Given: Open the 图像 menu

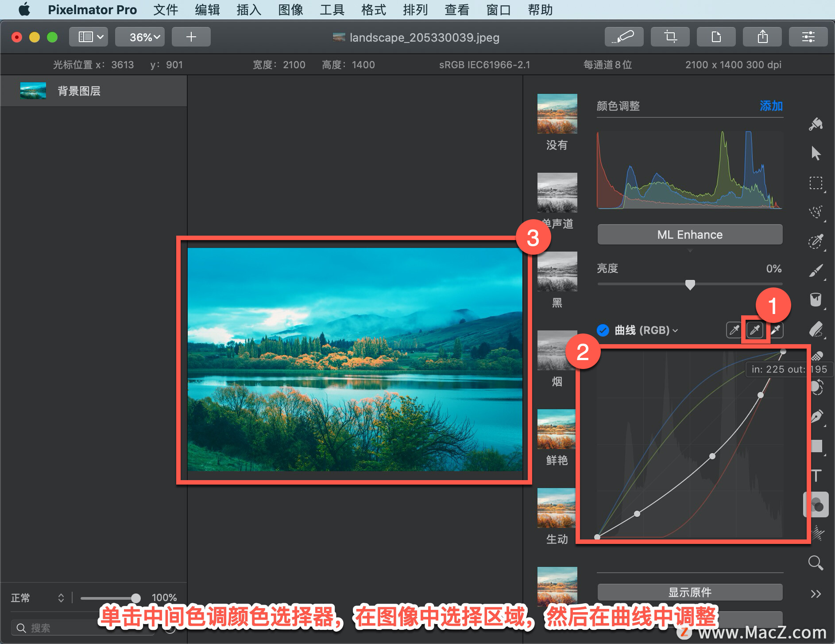Looking at the screenshot, I should (290, 10).
